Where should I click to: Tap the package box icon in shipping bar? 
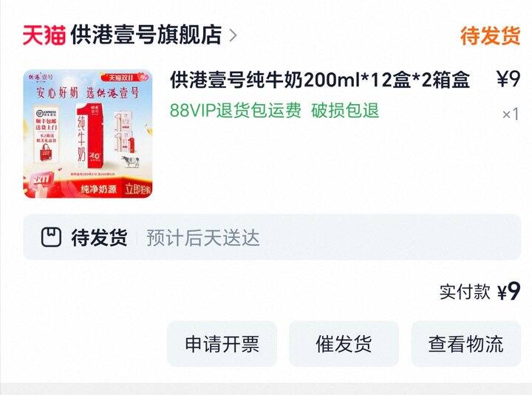(51, 237)
